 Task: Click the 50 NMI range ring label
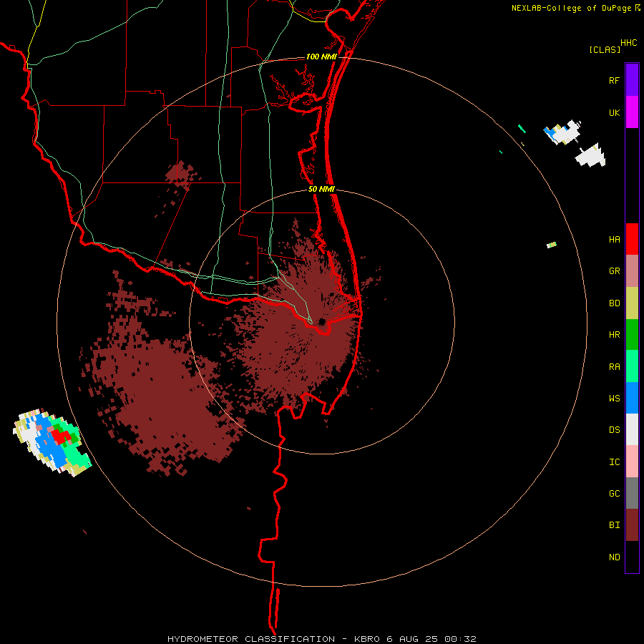pyautogui.click(x=321, y=189)
